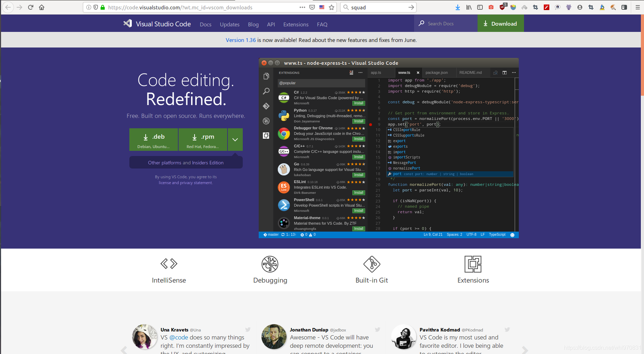Click the microscope extension icon
This screenshot has width=644, height=354.
[602, 7]
